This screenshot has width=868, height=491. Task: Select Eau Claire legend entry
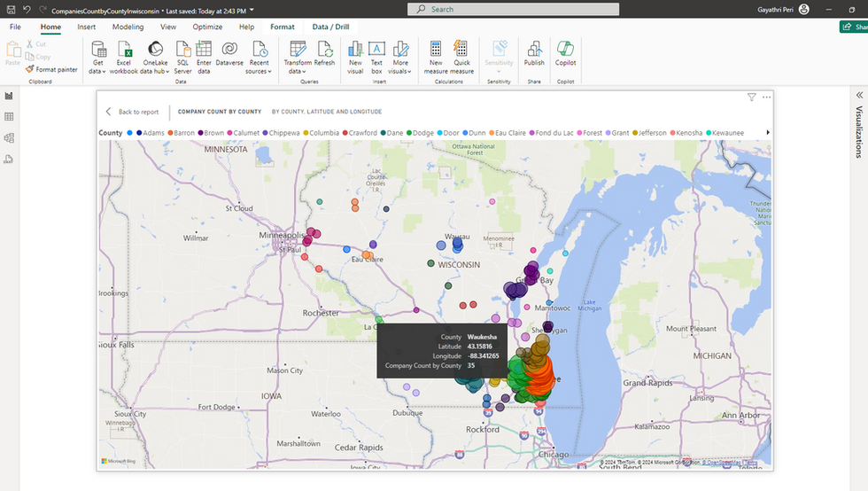pos(507,133)
